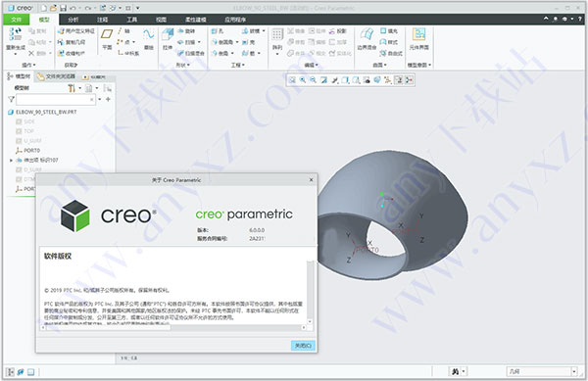
Task: Click the copyright text horizontal scrollbar
Action: pos(173,327)
